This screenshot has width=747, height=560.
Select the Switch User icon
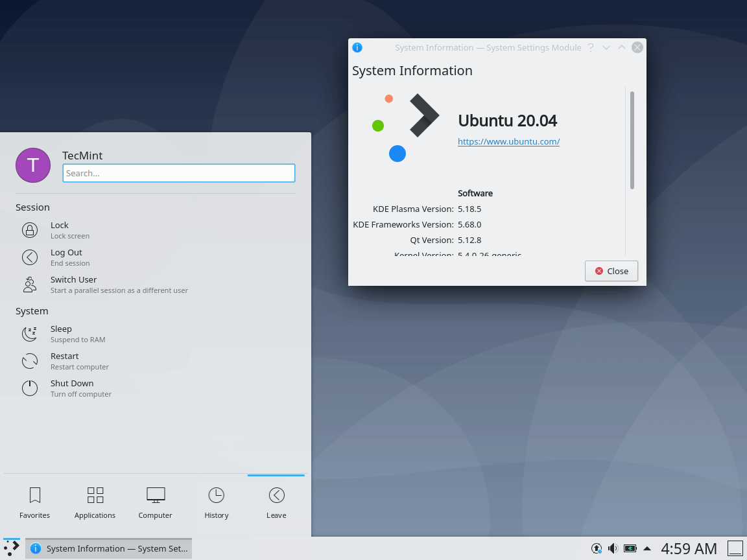pyautogui.click(x=30, y=285)
